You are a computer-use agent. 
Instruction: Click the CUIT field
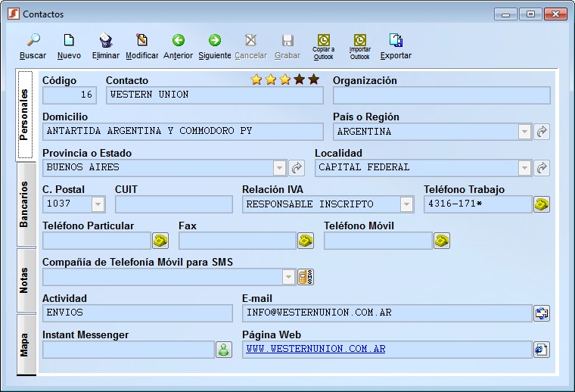(x=174, y=204)
